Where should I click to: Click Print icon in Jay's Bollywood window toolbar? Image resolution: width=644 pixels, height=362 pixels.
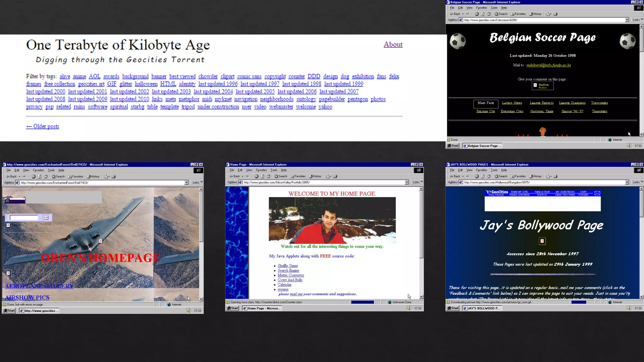(x=555, y=176)
